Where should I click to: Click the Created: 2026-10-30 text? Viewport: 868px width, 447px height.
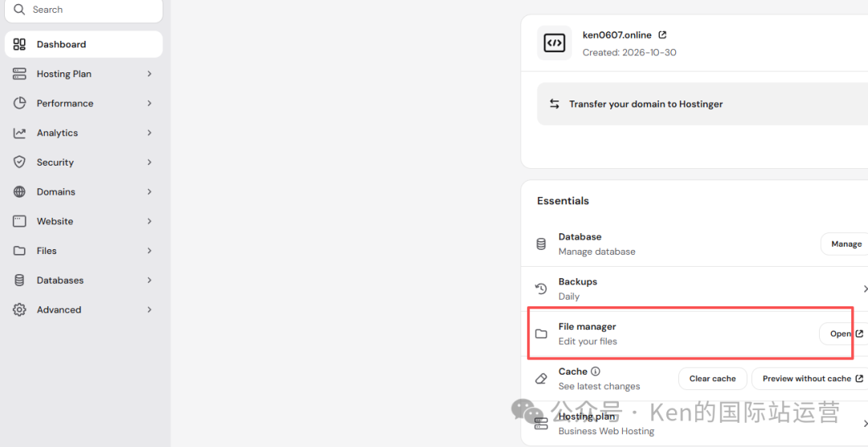click(629, 52)
